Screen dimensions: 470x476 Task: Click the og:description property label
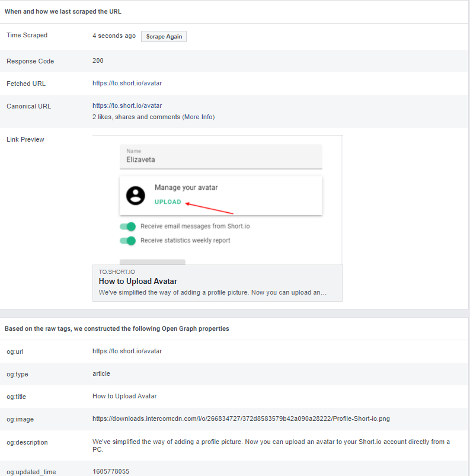tap(27, 442)
